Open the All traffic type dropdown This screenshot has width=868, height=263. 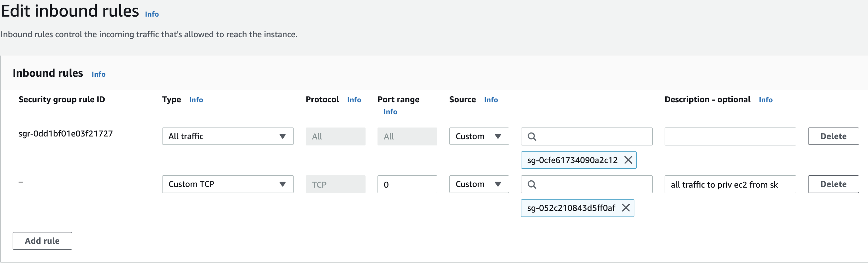227,136
